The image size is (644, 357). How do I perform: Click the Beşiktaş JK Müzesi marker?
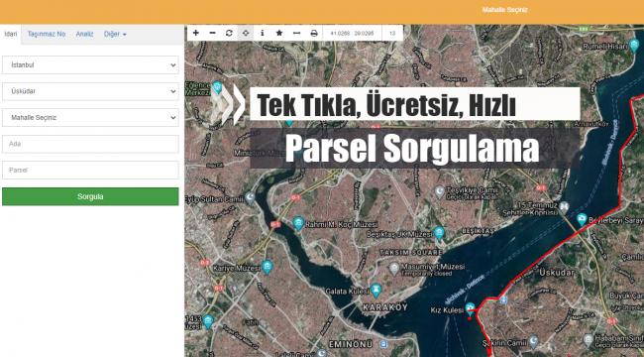coord(439,233)
